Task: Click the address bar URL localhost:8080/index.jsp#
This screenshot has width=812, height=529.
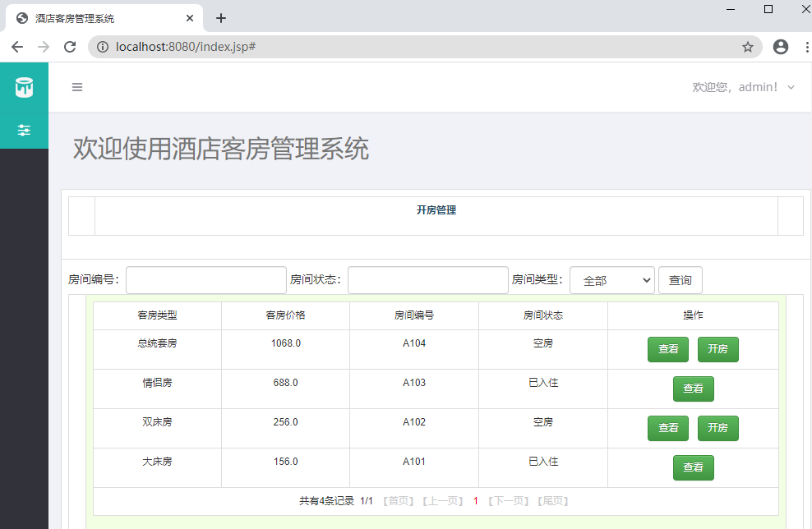Action: [x=186, y=47]
